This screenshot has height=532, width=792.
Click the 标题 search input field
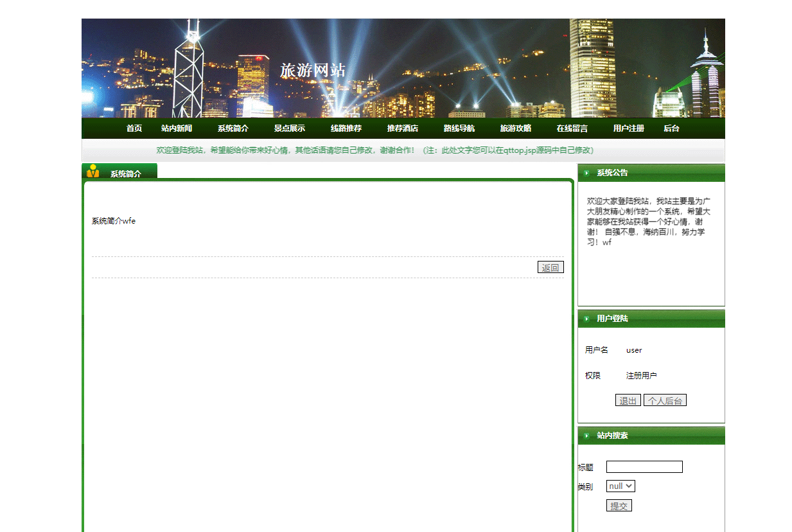click(644, 466)
